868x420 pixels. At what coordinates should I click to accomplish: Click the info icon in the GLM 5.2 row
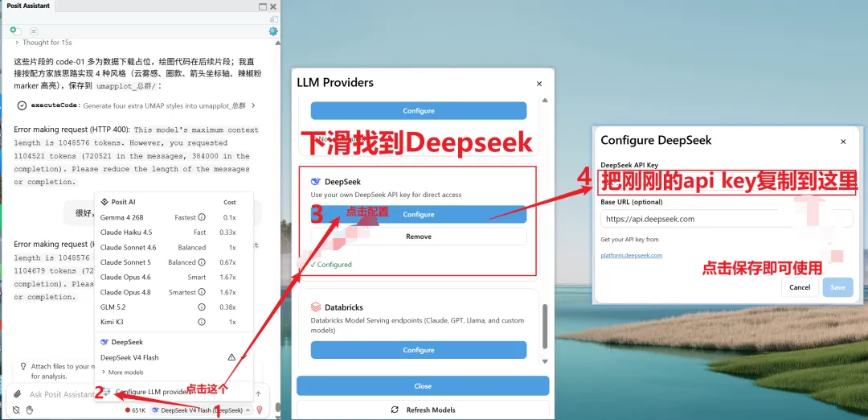click(x=202, y=307)
